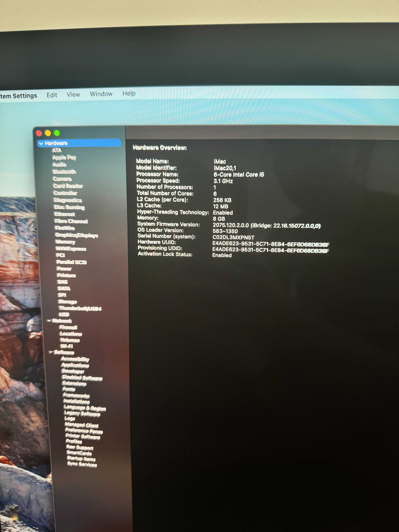Collapse the Software section chevron
Image resolution: width=399 pixels, height=532 pixels.
pos(51,352)
